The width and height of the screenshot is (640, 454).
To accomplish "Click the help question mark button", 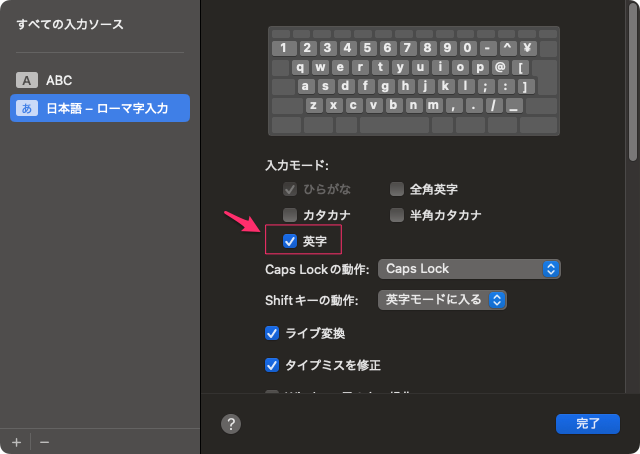I will click(231, 424).
